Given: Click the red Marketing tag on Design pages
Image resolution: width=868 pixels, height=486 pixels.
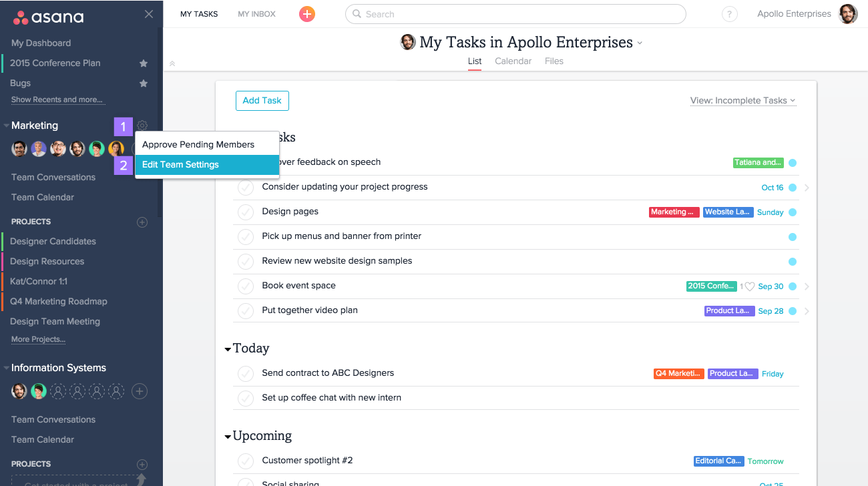Looking at the screenshot, I should (674, 212).
